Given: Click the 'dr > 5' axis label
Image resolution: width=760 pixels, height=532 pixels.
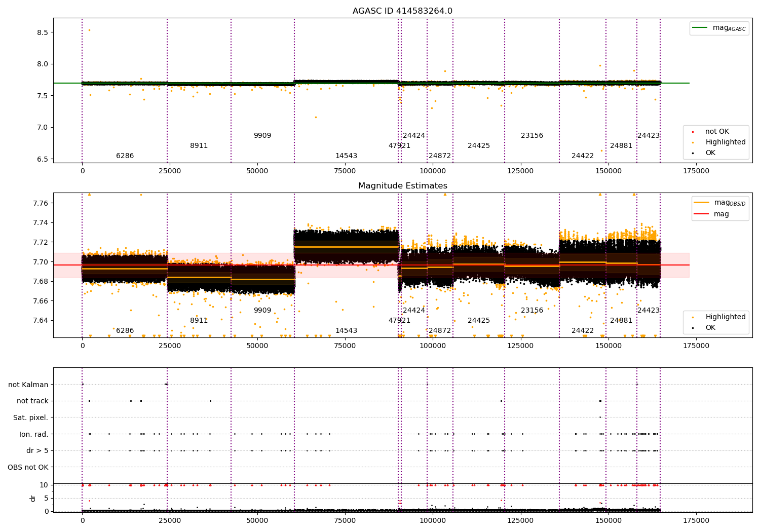Looking at the screenshot, I should click(x=37, y=450).
